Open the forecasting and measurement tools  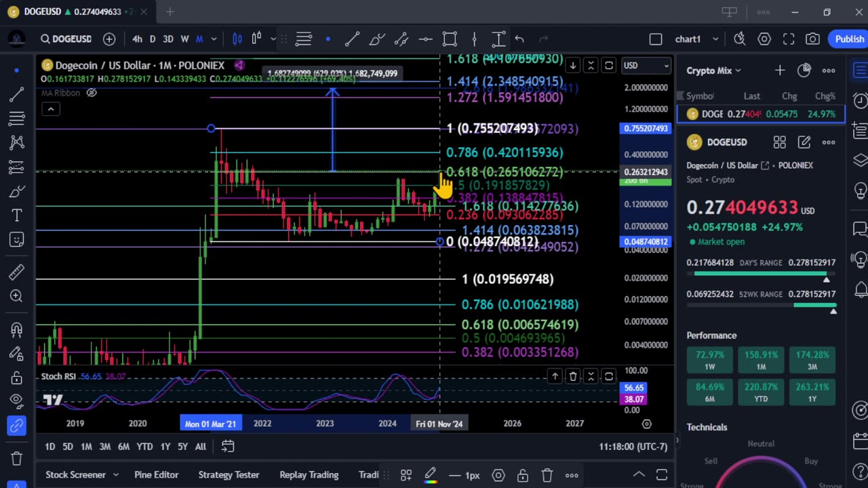click(16, 167)
